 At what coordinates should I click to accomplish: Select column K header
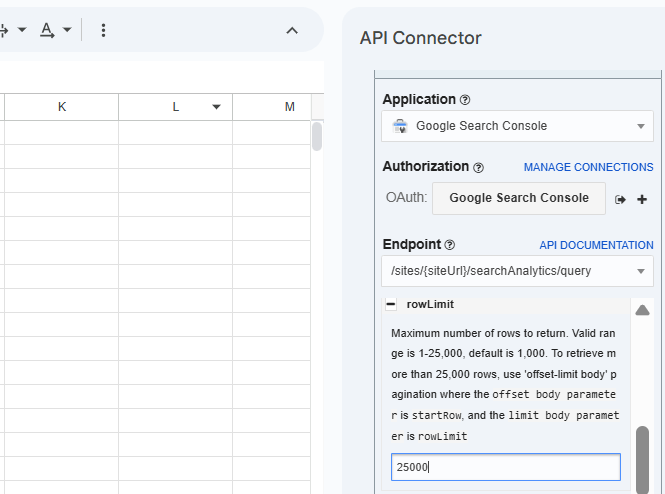pos(62,107)
